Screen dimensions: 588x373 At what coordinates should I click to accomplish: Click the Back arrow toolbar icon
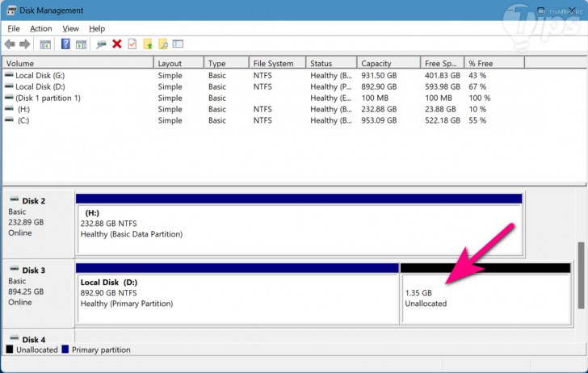coord(10,44)
